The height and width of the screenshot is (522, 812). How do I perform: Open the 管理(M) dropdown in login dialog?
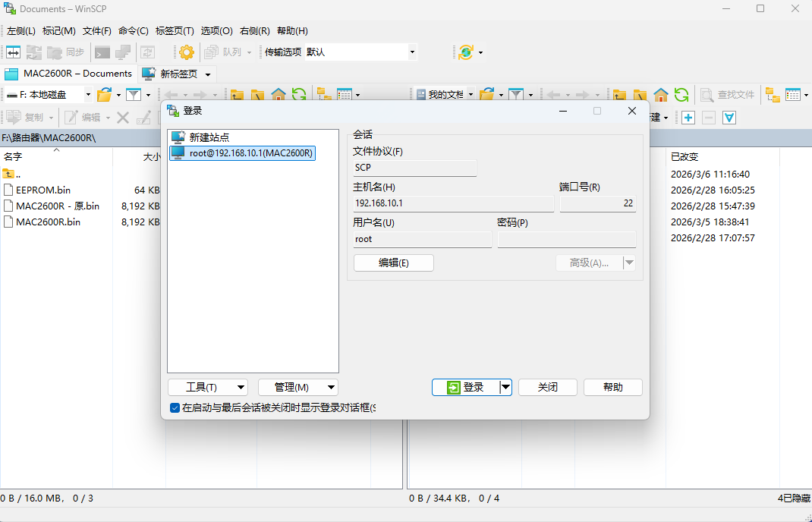[x=297, y=387]
